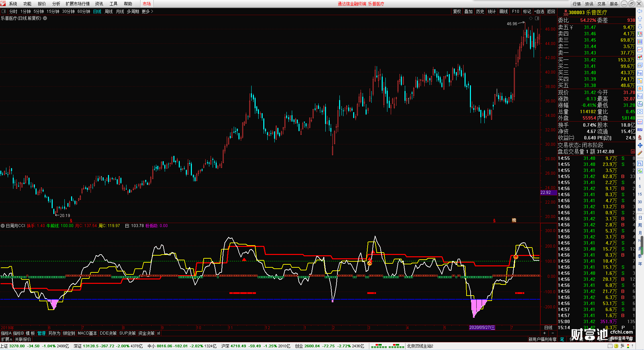Select the 关联报价 tab
This screenshot has width=644, height=350.
tap(23, 339)
